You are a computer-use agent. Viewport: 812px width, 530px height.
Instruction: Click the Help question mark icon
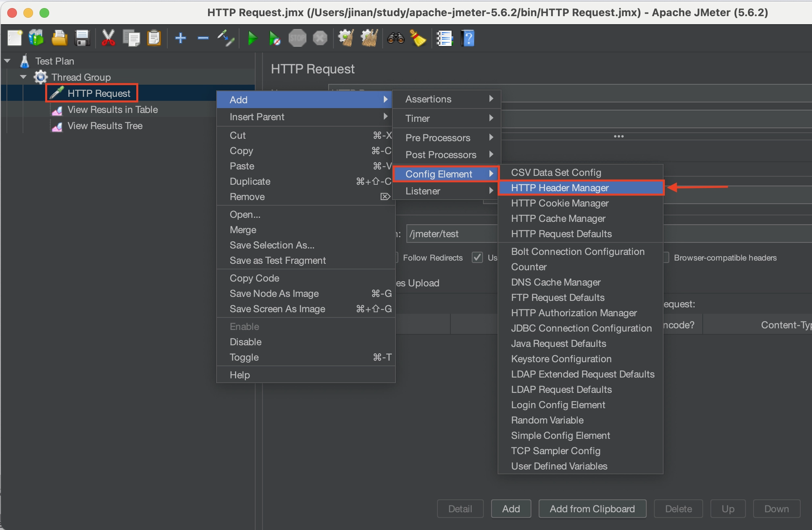[468, 38]
